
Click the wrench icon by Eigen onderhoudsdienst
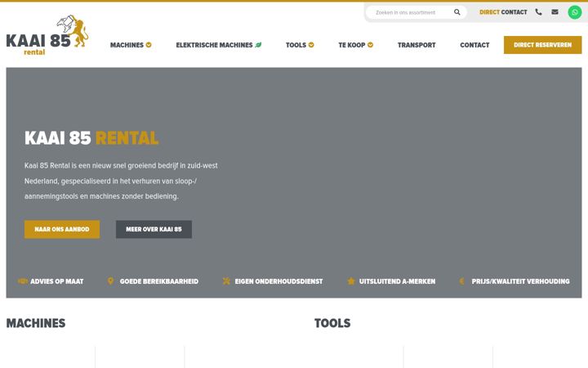pos(226,280)
